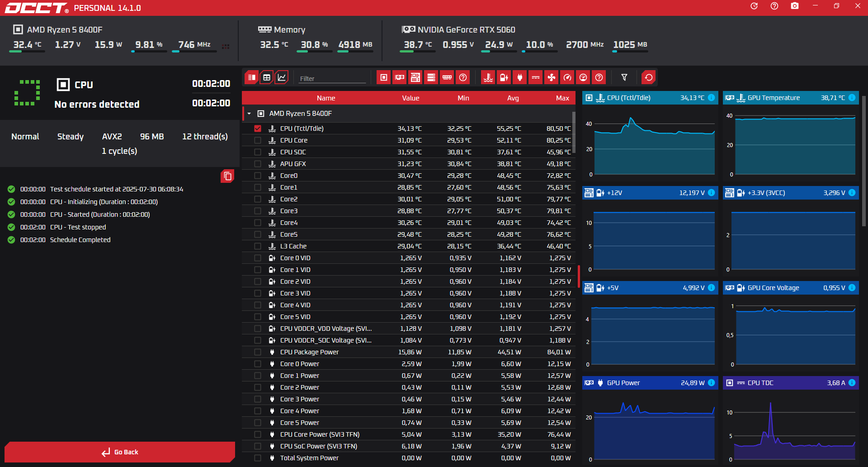Check the CPU Core sensor checkbox

[258, 140]
